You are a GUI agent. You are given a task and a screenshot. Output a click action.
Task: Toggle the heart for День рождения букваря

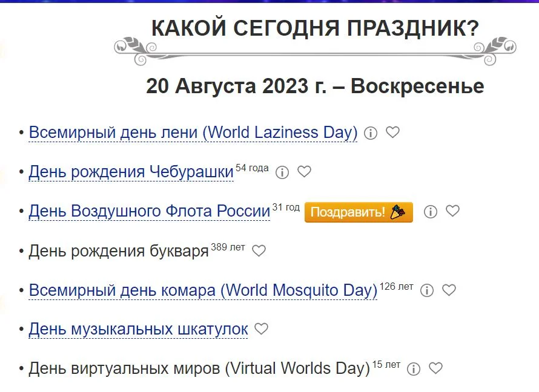click(x=259, y=250)
